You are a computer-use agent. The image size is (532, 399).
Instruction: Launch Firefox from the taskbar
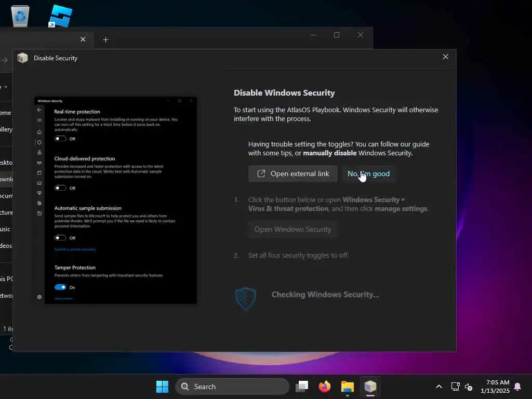click(x=324, y=387)
